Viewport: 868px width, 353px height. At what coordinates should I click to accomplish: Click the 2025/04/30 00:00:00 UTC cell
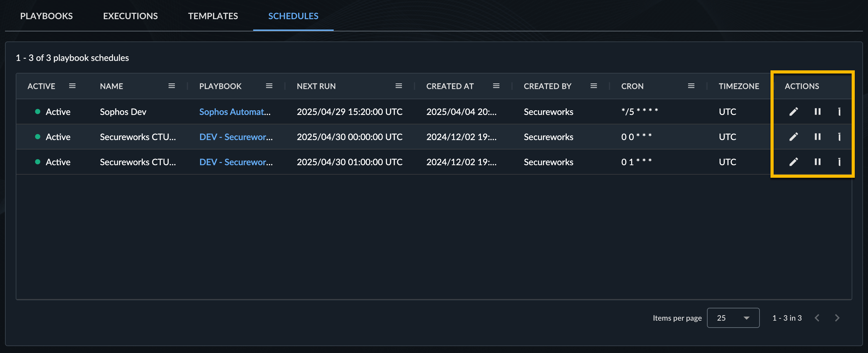(x=349, y=137)
